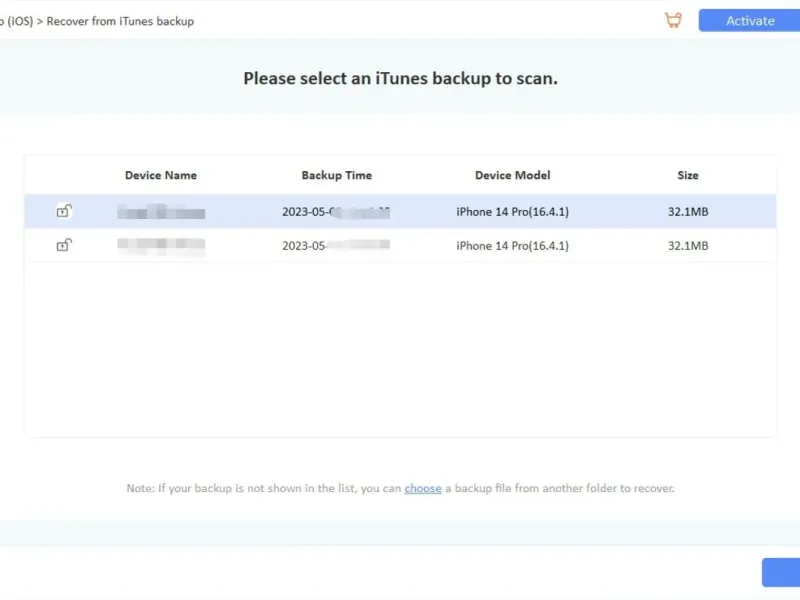Click the lock icon in the second backup row
Viewport: 800px width, 600px height.
[63, 245]
